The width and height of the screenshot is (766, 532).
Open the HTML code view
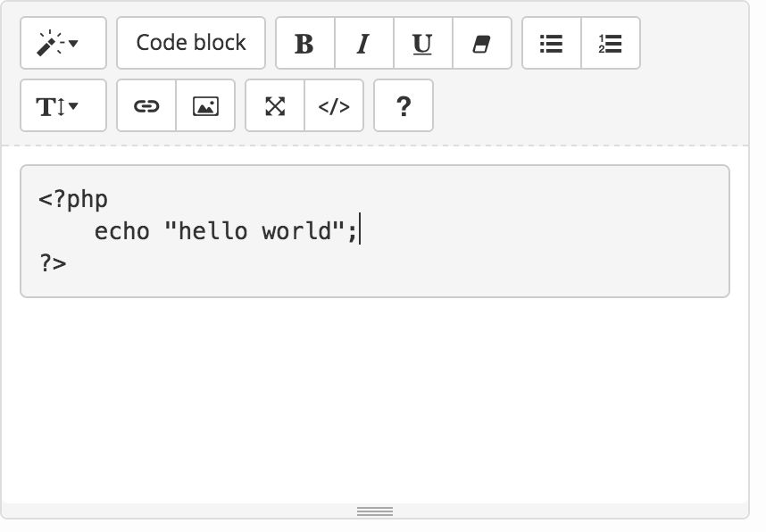coord(334,105)
